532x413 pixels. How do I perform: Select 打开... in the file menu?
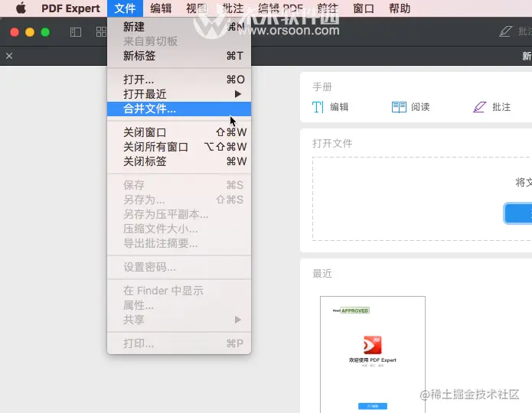click(x=179, y=80)
